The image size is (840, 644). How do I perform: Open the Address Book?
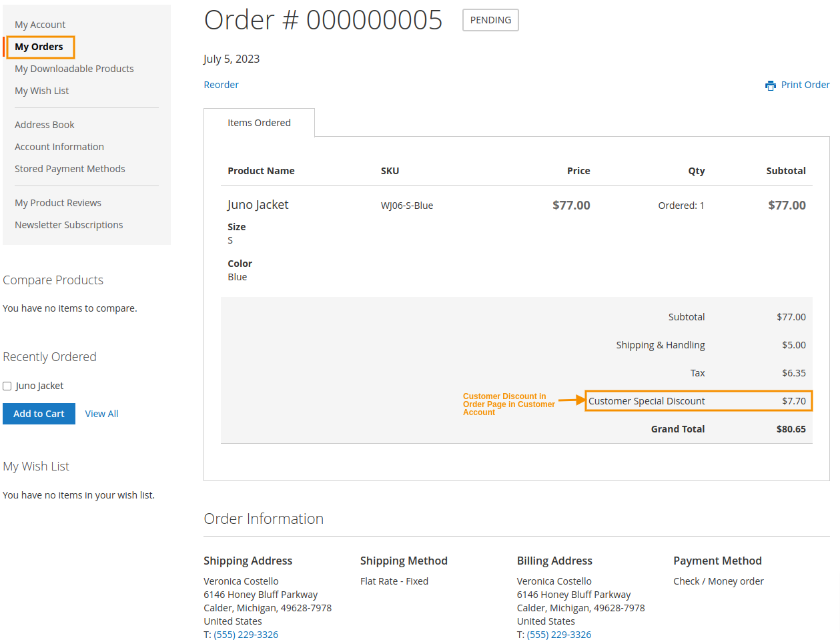point(44,124)
